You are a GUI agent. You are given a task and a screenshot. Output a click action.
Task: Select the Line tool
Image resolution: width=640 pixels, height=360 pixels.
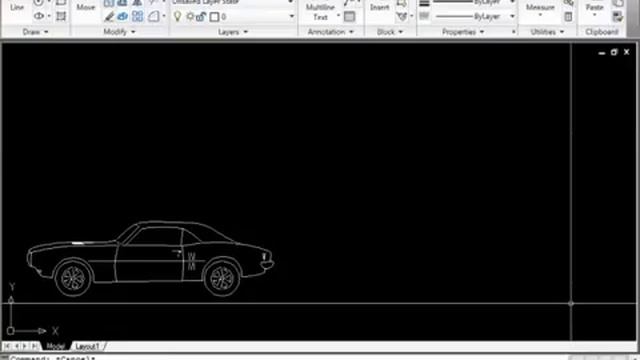tap(17, 7)
